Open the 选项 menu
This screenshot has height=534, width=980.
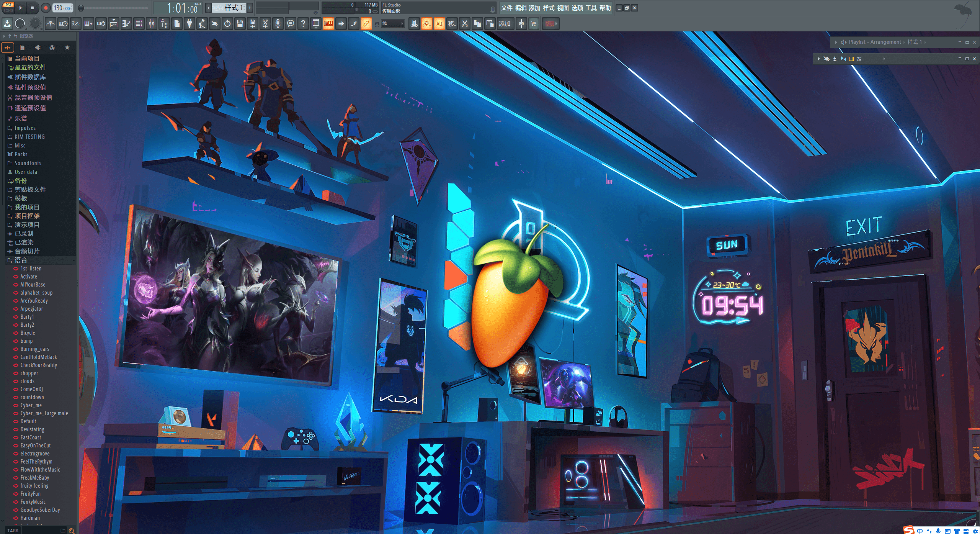[577, 8]
